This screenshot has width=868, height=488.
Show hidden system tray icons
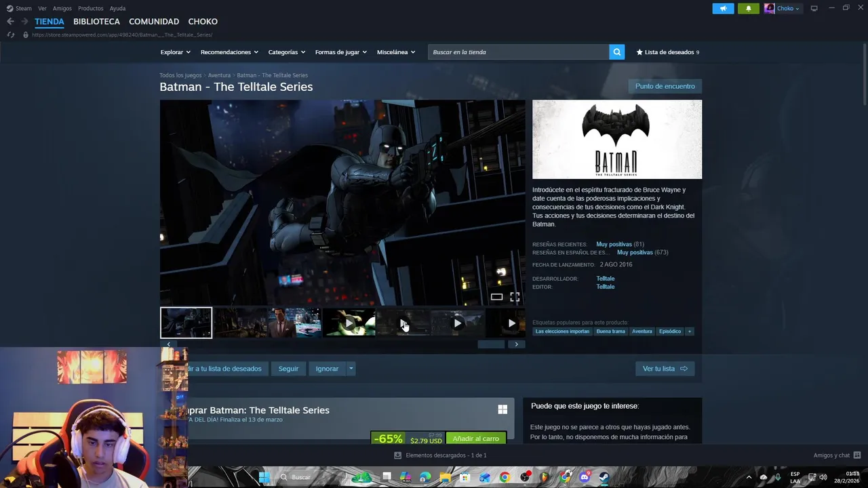point(749,477)
